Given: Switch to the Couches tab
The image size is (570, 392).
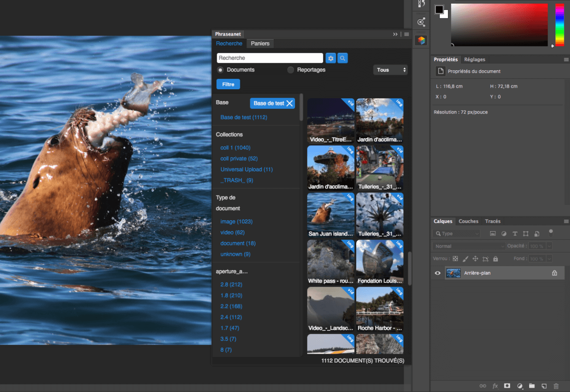Looking at the screenshot, I should pyautogui.click(x=468, y=221).
